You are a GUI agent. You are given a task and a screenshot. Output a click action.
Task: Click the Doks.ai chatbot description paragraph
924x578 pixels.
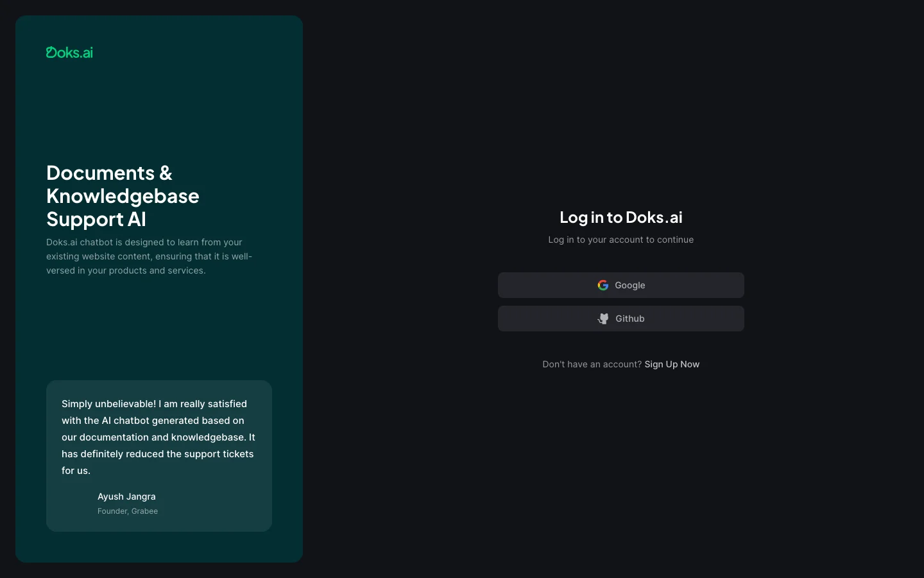click(149, 256)
